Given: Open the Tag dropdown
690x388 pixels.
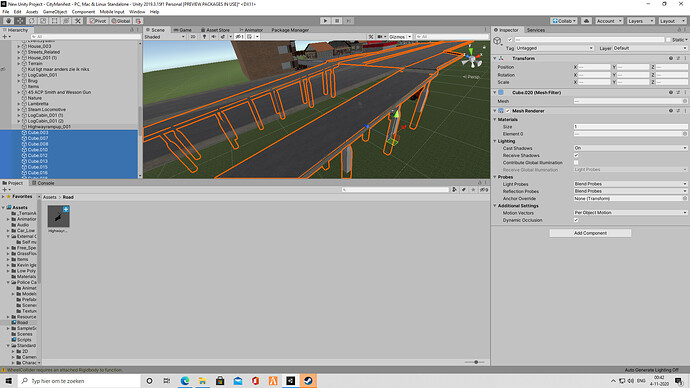Looking at the screenshot, I should (555, 48).
